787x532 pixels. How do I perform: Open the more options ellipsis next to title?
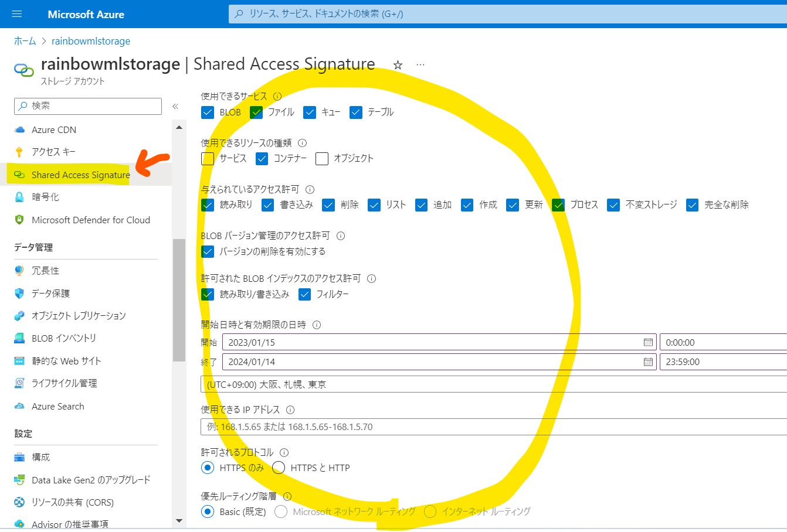pos(420,64)
